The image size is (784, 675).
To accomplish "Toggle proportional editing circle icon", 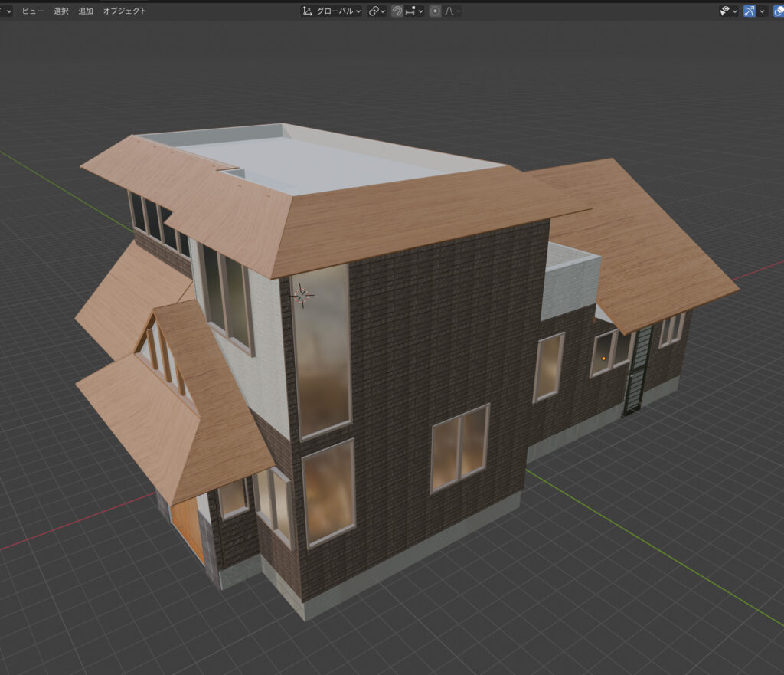I will click(x=435, y=11).
